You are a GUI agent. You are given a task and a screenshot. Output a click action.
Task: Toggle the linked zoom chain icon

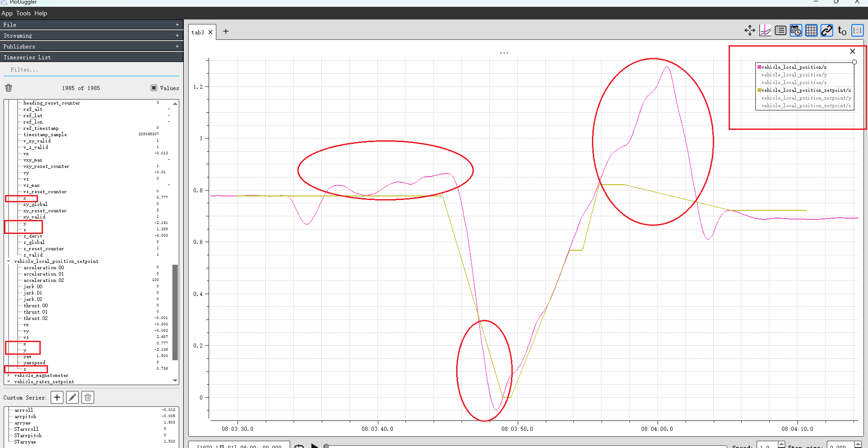point(826,30)
